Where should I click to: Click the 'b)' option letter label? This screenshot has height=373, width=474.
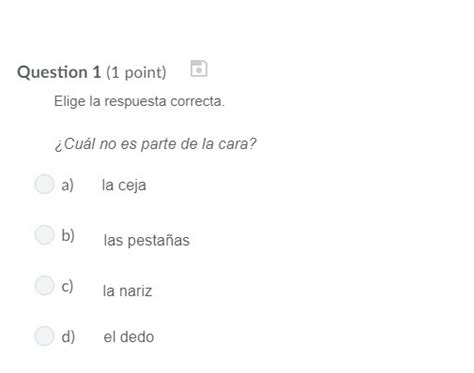pos(68,235)
